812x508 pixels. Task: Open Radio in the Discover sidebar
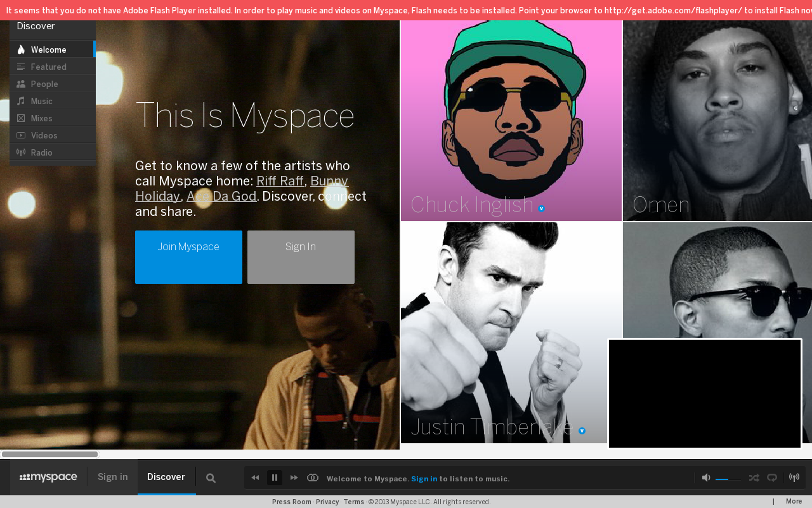(53, 152)
